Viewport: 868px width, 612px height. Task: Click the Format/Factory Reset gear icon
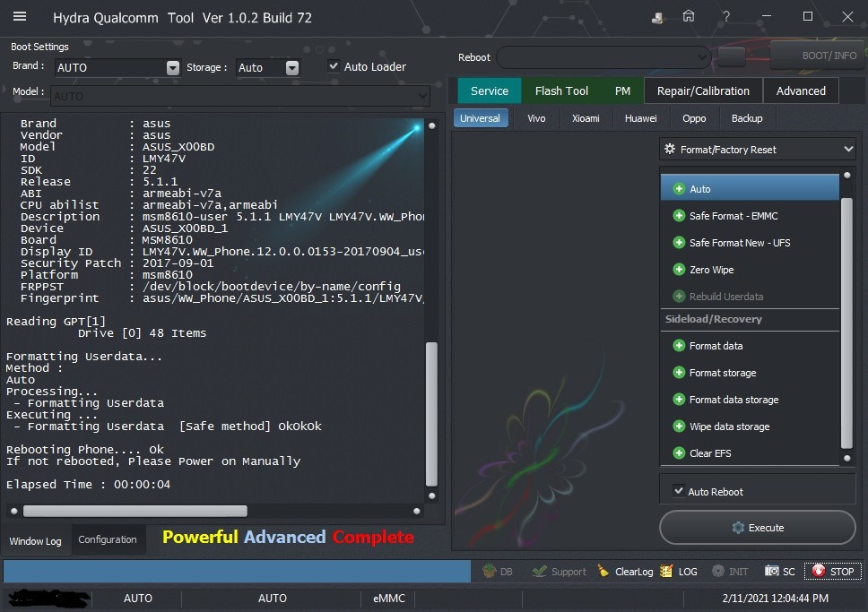pos(670,149)
